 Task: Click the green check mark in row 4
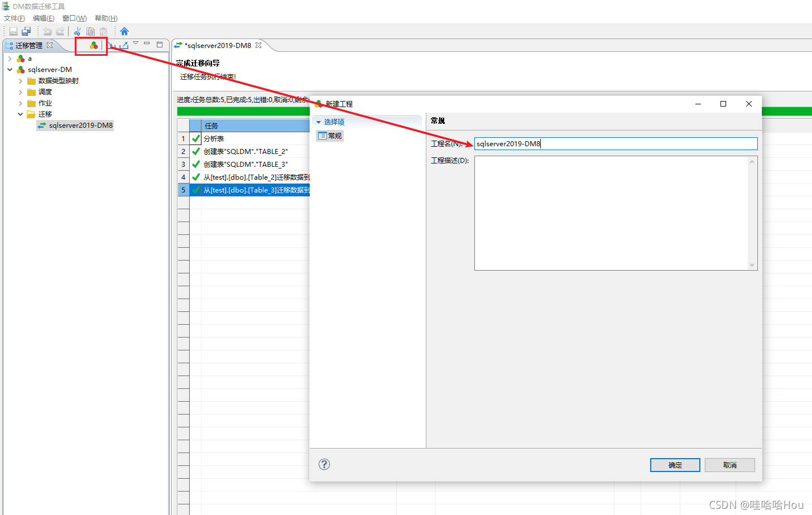pos(196,177)
